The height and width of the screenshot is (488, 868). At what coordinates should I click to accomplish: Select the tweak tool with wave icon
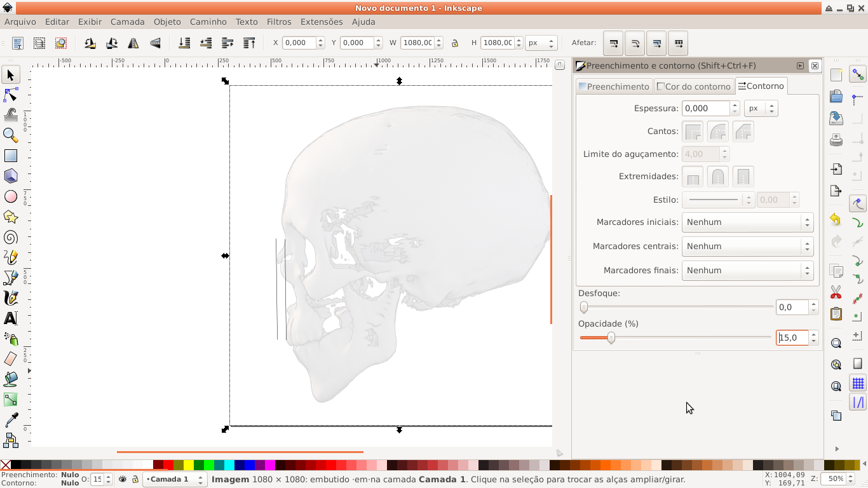(10, 115)
